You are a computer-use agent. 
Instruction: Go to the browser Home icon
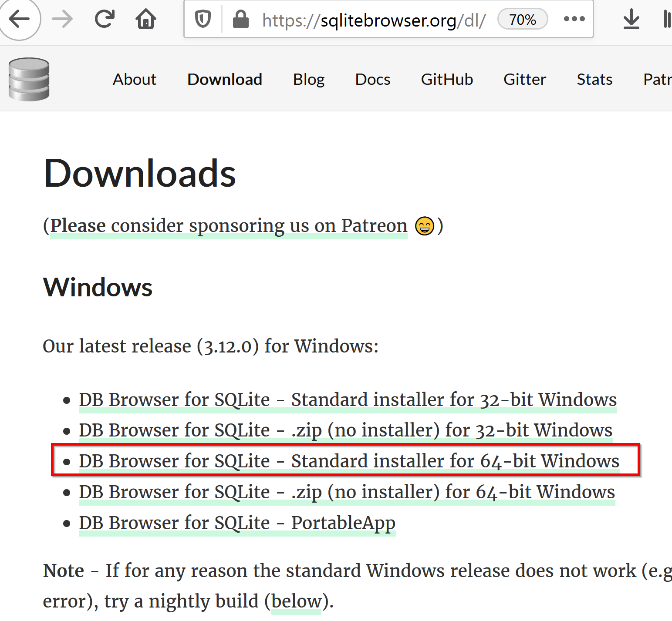tap(146, 19)
